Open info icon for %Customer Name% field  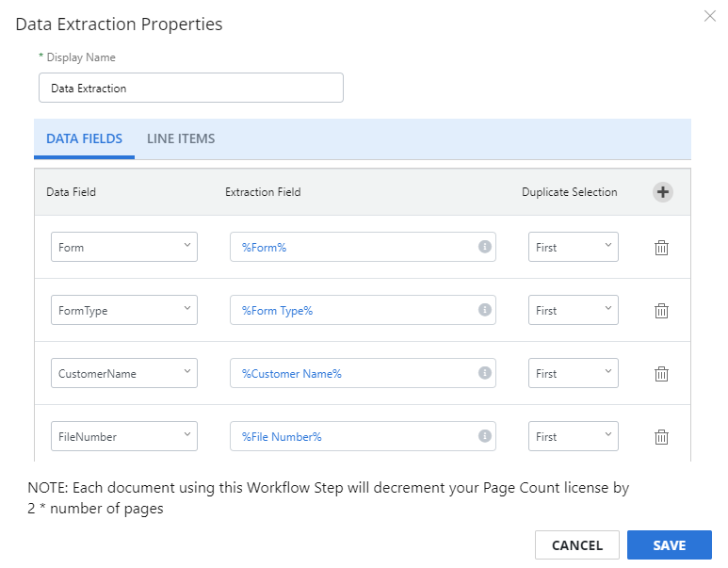click(485, 373)
